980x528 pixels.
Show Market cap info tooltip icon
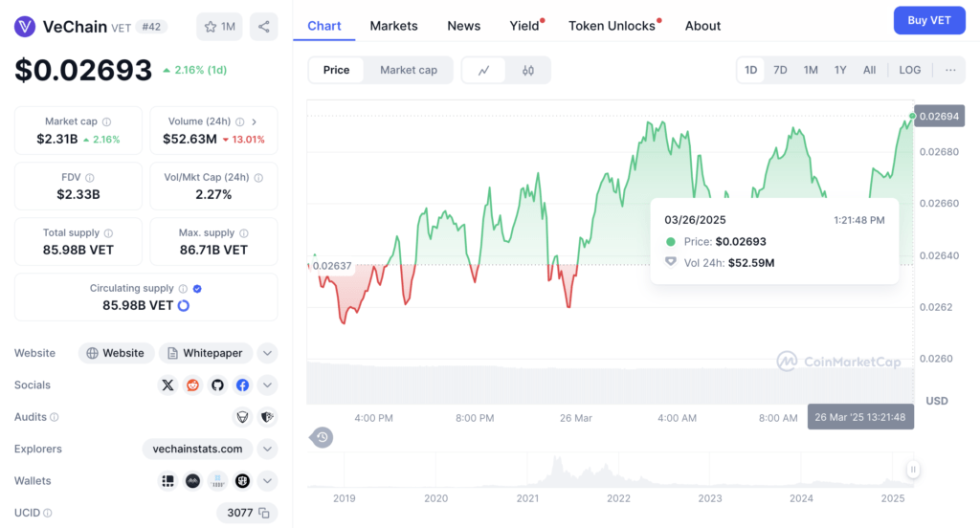tap(107, 121)
